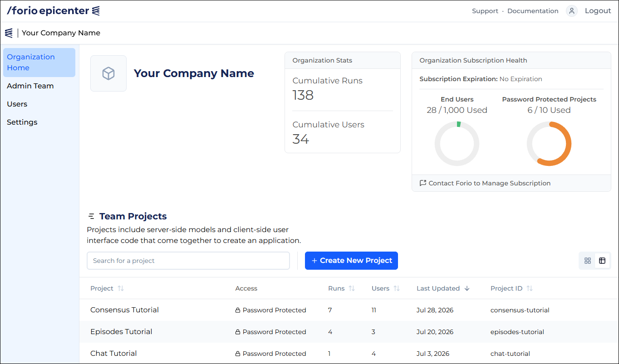Viewport: 619px width, 364px height.
Task: Open the Documentation link
Action: [x=533, y=11]
